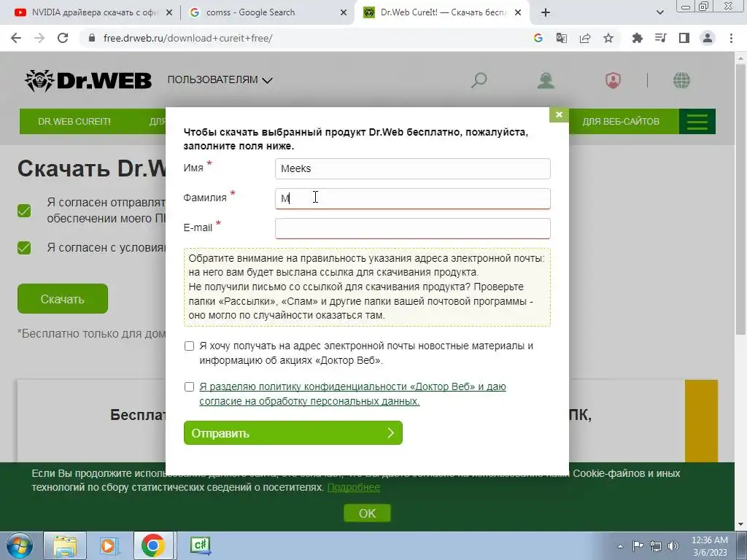The height and width of the screenshot is (560, 747).
Task: Click the share page icon
Action: [585, 38]
